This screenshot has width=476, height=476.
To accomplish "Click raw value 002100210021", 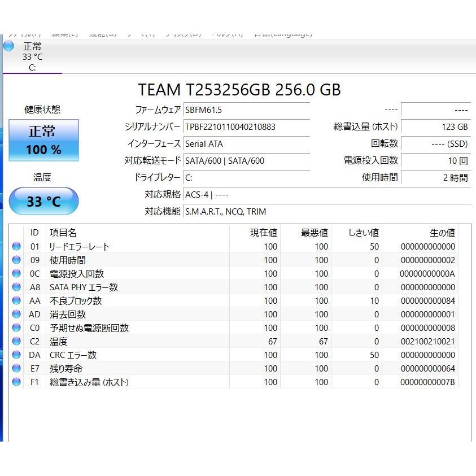I will click(x=428, y=342).
